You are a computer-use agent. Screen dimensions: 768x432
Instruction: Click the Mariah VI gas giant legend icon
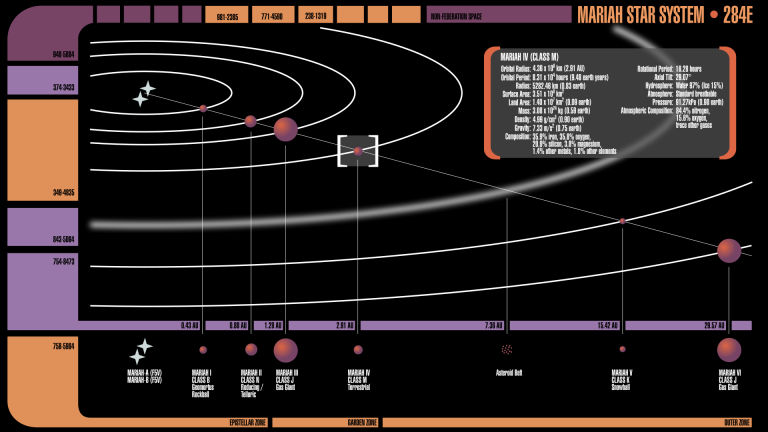pyautogui.click(x=729, y=350)
